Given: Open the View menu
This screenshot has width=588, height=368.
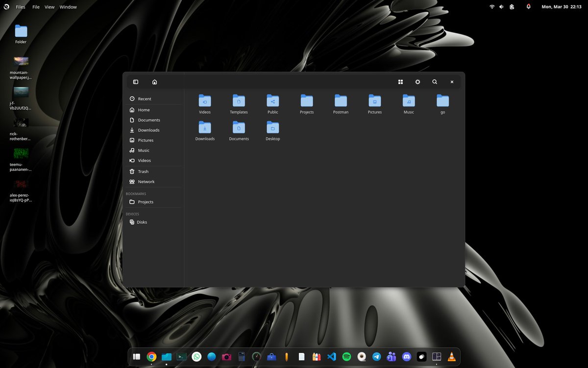Looking at the screenshot, I should point(49,6).
